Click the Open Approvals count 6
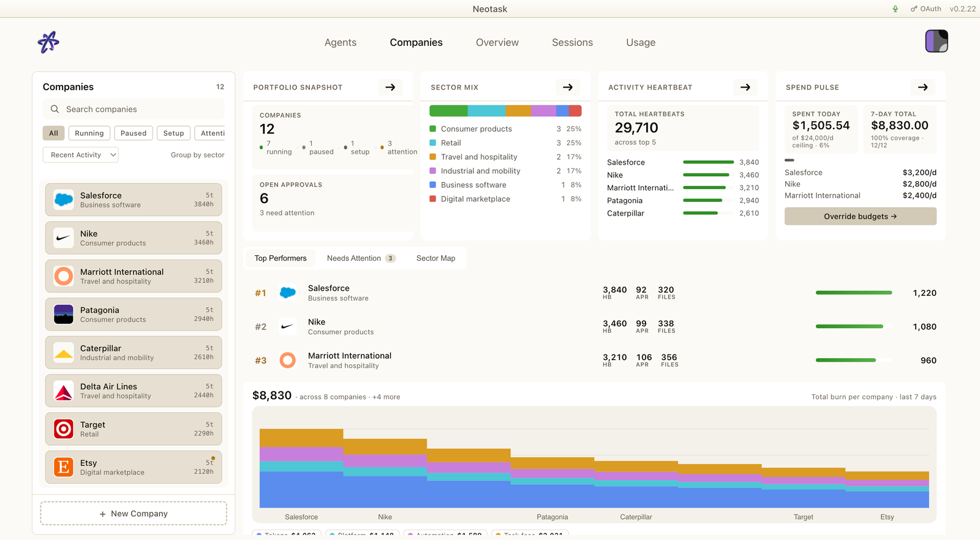This screenshot has height=540, width=980. click(264, 198)
